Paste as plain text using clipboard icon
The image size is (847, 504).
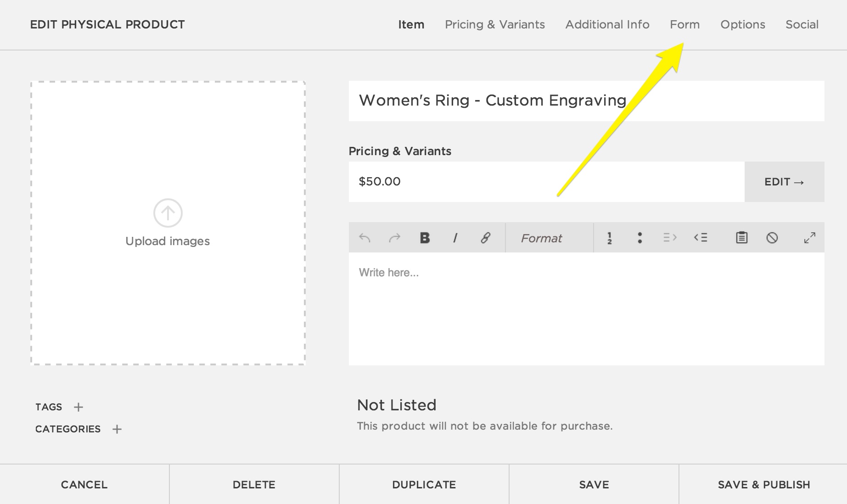point(741,238)
